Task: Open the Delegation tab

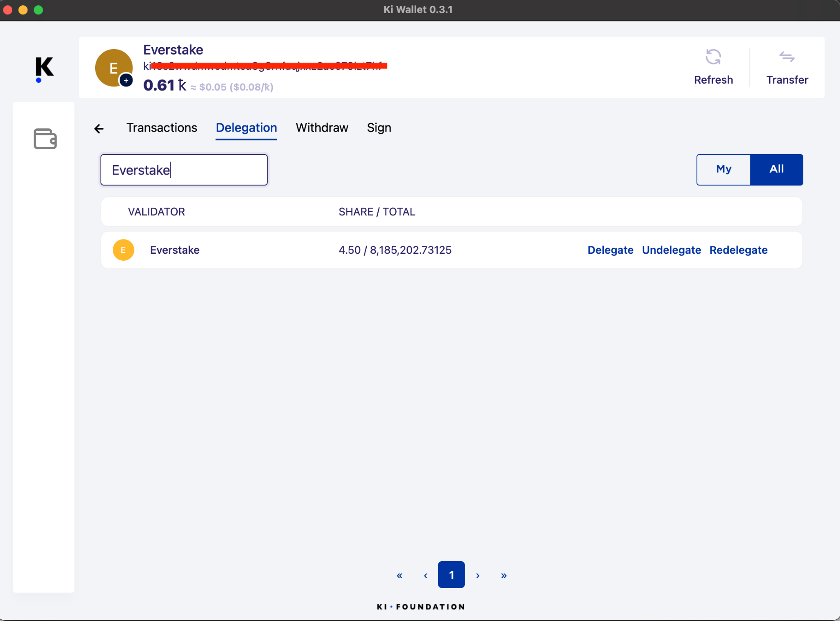Action: click(246, 128)
